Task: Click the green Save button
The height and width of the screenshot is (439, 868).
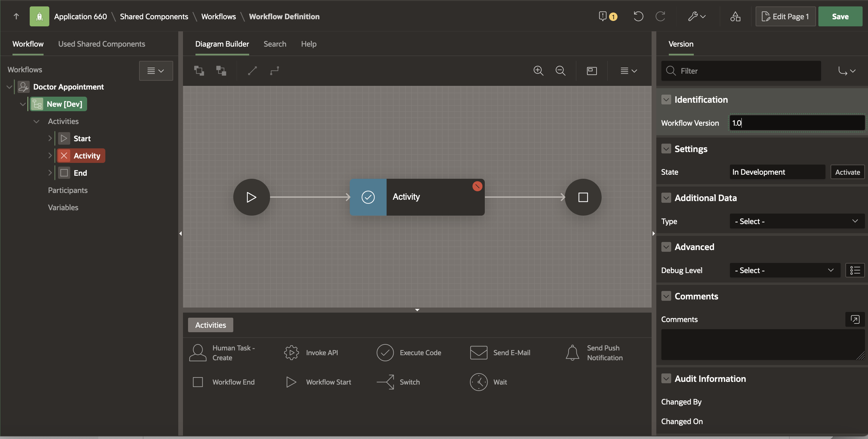Action: coord(840,16)
